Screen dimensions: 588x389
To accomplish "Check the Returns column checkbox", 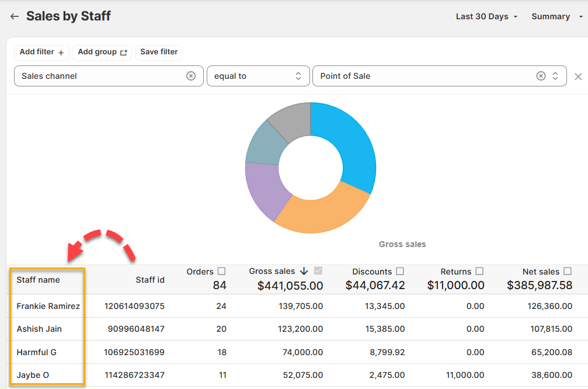I will 479,271.
